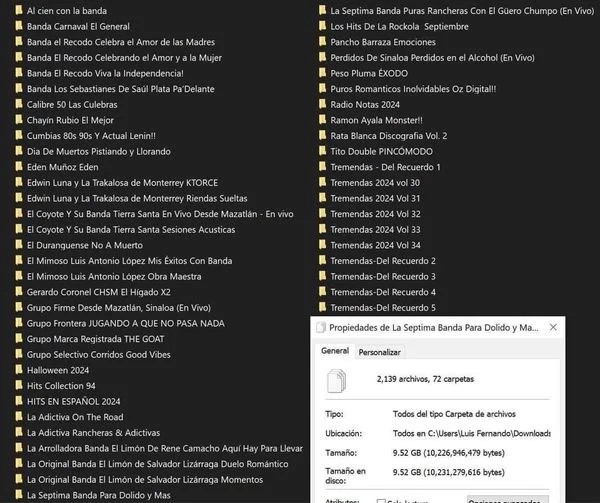Screen dimensions: 600x503
Task: Select Tremendas-Del Recuerdo 3
Action: pyautogui.click(x=383, y=277)
